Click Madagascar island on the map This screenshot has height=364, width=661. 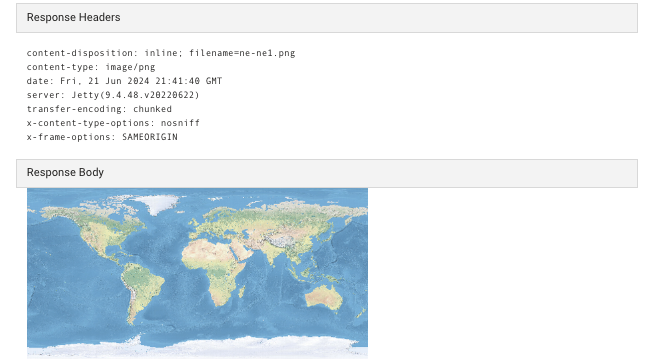pos(242,291)
